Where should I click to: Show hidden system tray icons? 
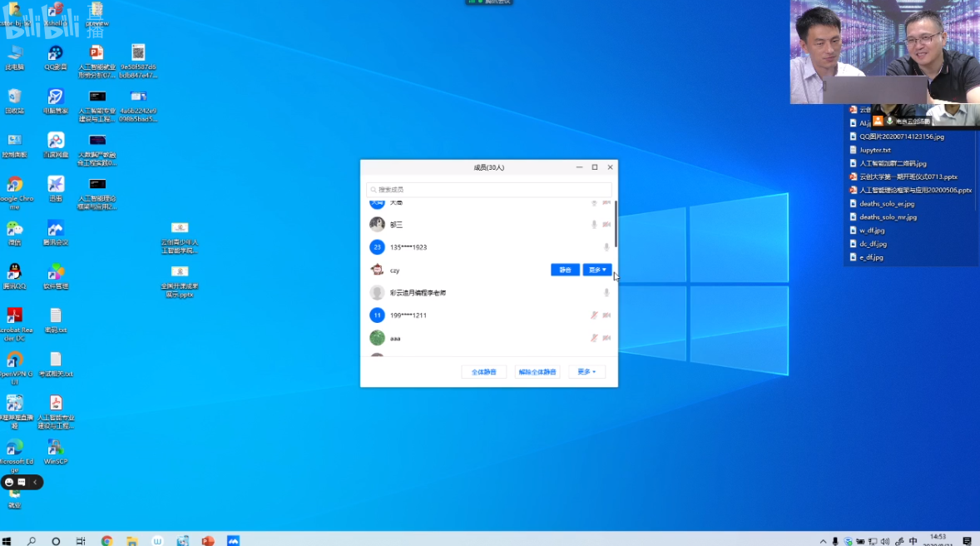click(x=823, y=541)
